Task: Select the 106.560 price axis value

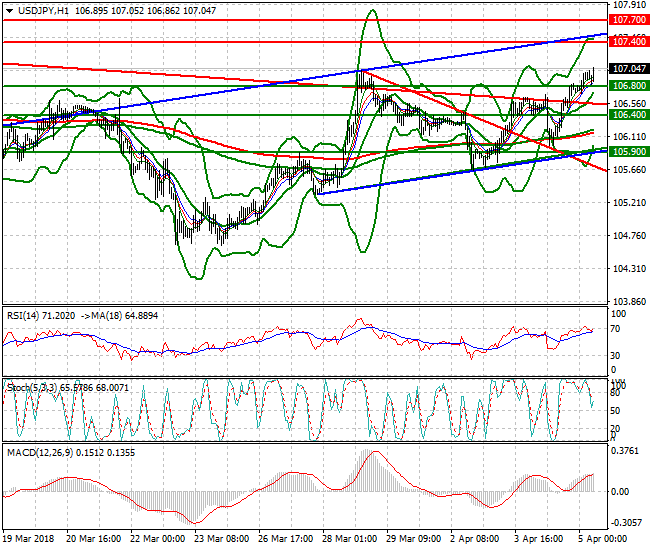Action: pos(629,104)
